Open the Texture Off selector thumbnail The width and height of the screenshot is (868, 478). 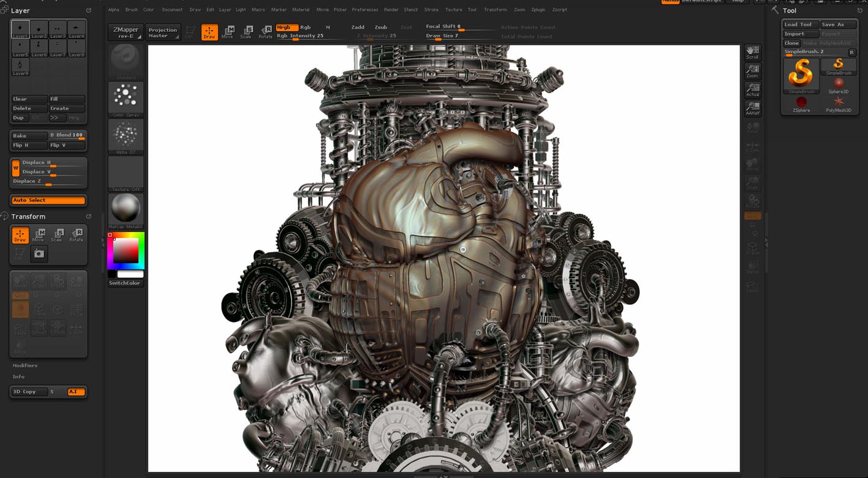pos(126,173)
